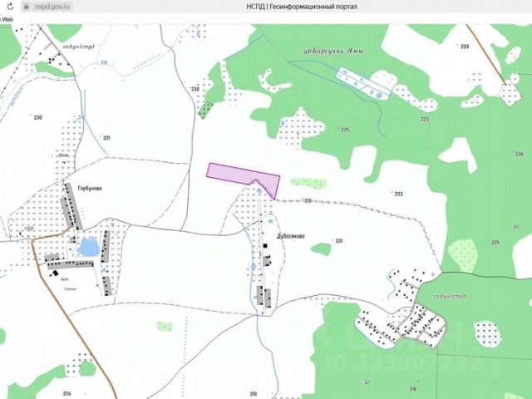Select the elevation mark '224'

67,393
